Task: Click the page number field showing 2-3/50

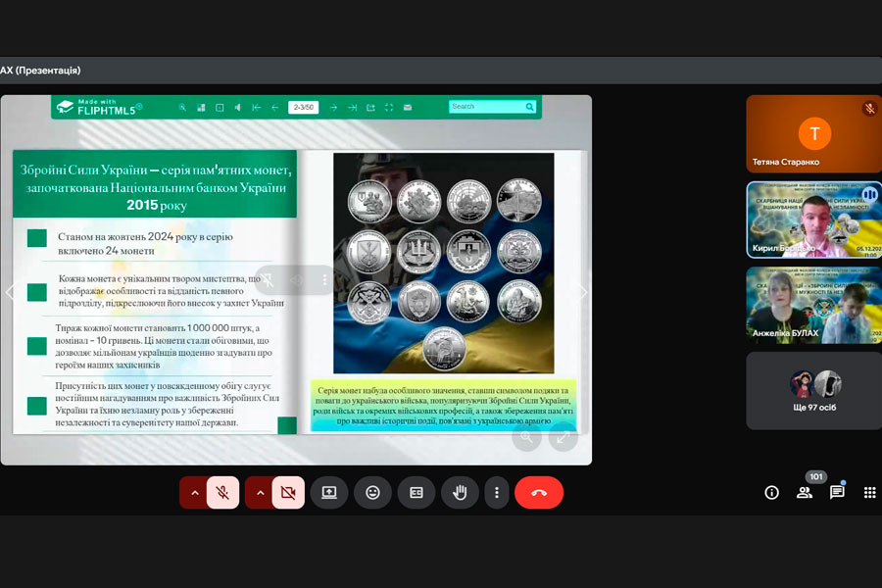Action: [303, 107]
